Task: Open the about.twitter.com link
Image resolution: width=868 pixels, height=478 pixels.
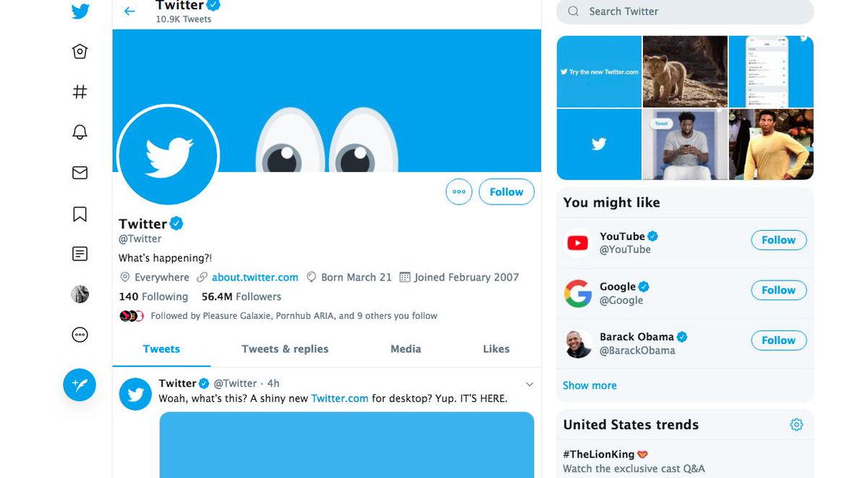Action: coord(255,277)
